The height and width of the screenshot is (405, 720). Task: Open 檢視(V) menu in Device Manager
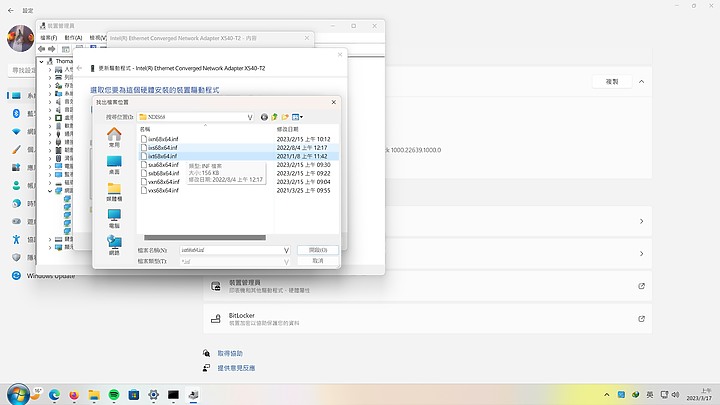pyautogui.click(x=98, y=38)
